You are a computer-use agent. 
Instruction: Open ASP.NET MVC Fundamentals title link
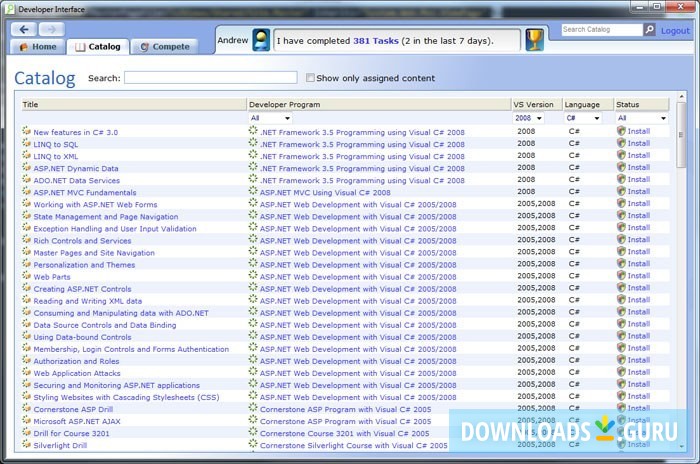(85, 192)
